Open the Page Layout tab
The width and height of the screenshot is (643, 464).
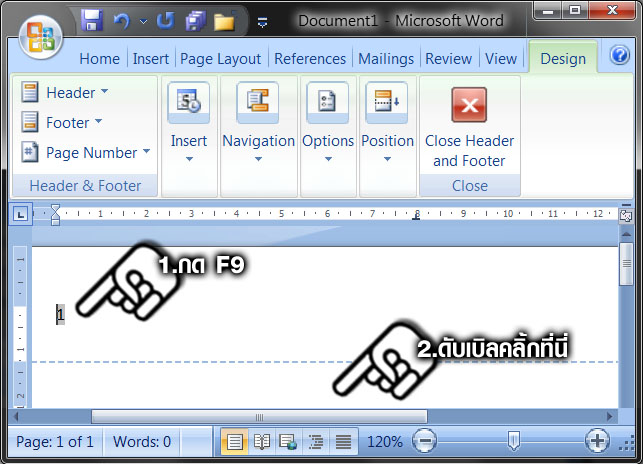coord(221,59)
